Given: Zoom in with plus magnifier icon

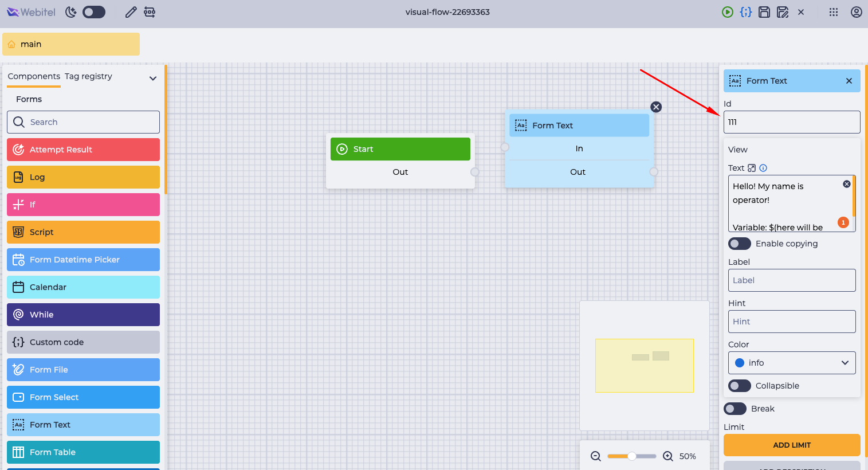Looking at the screenshot, I should (x=668, y=456).
